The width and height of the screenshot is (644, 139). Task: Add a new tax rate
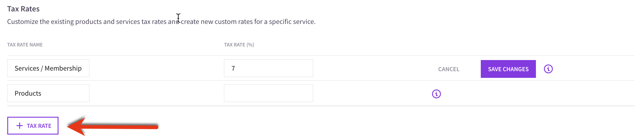33,126
